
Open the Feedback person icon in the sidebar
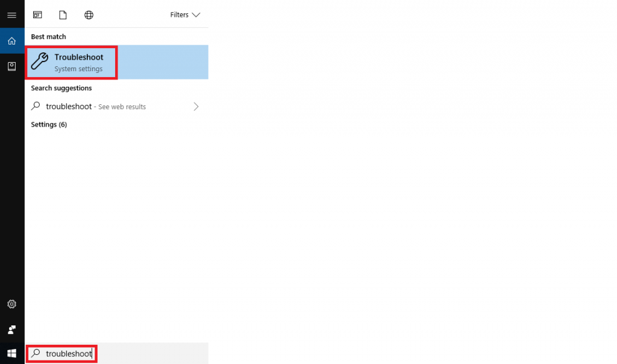click(x=12, y=330)
